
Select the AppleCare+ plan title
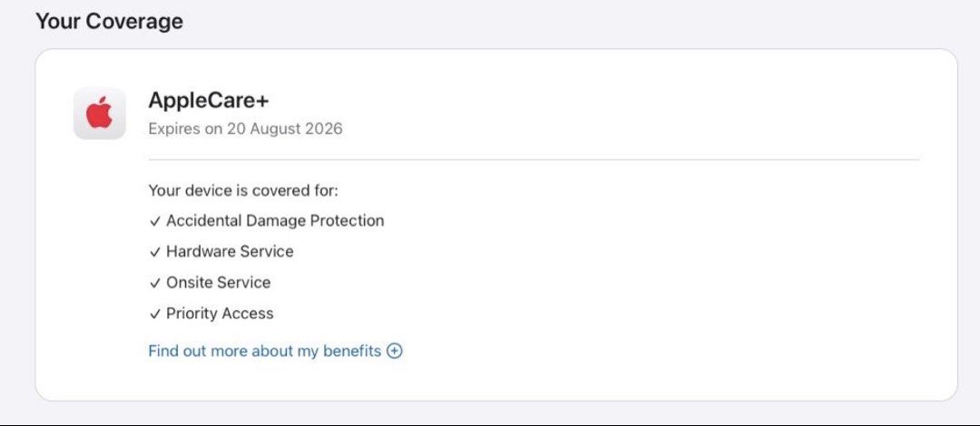tap(208, 100)
